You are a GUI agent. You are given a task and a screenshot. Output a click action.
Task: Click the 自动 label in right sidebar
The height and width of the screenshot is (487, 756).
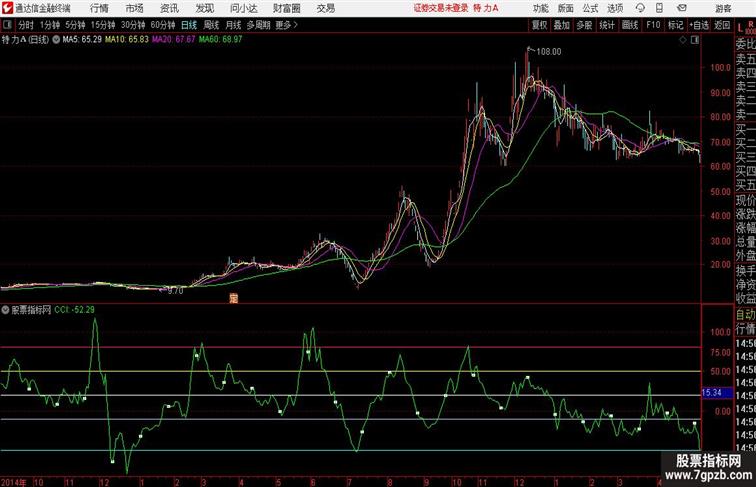coord(745,315)
